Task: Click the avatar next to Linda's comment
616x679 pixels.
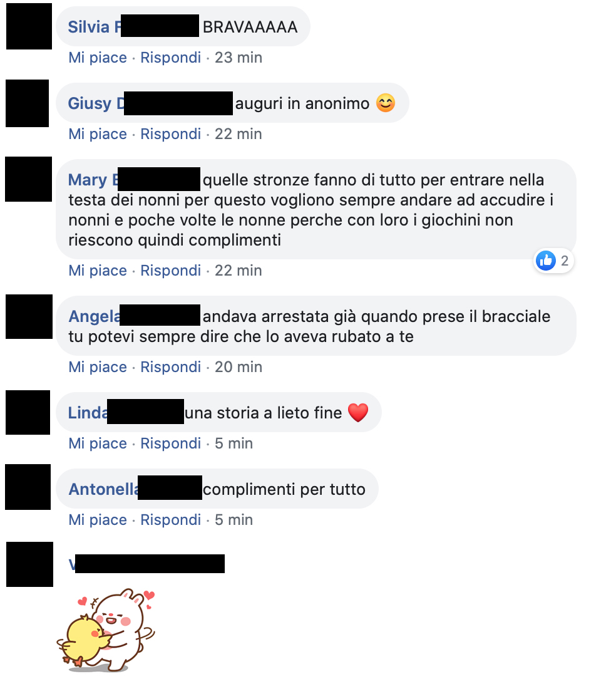Action: click(28, 412)
